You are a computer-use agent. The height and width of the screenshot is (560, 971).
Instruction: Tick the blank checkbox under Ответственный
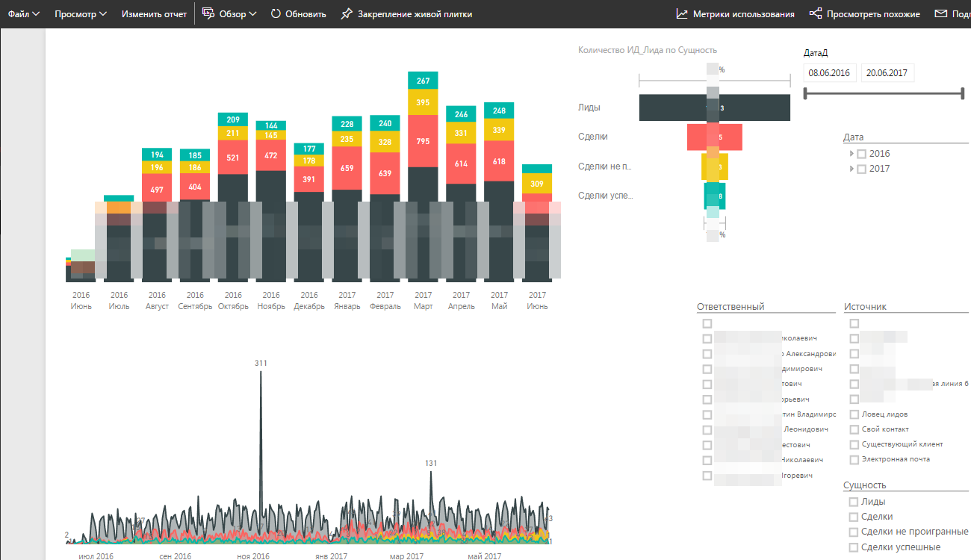[707, 323]
